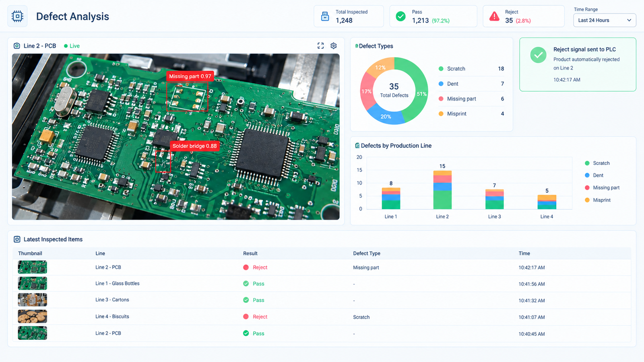This screenshot has width=644, height=362.
Task: Click the Defect Types panel icon
Action: (x=357, y=46)
